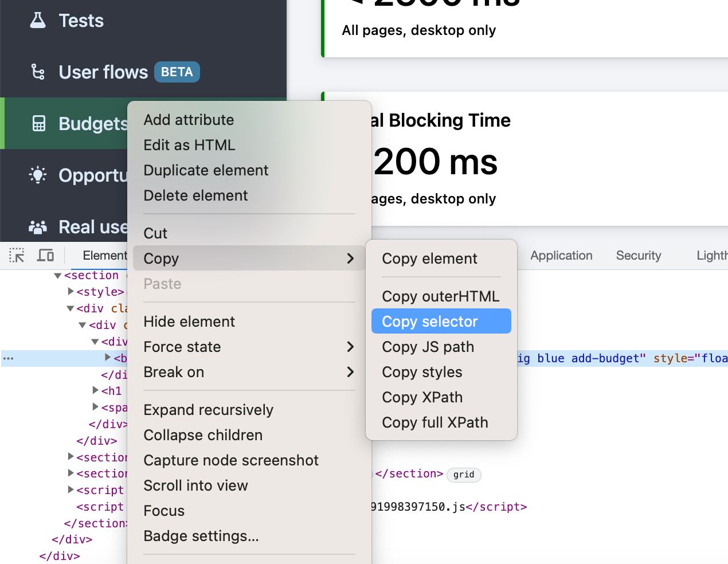Choose Capture node screenshot
Screen dimensions: 728x564
pos(231,460)
